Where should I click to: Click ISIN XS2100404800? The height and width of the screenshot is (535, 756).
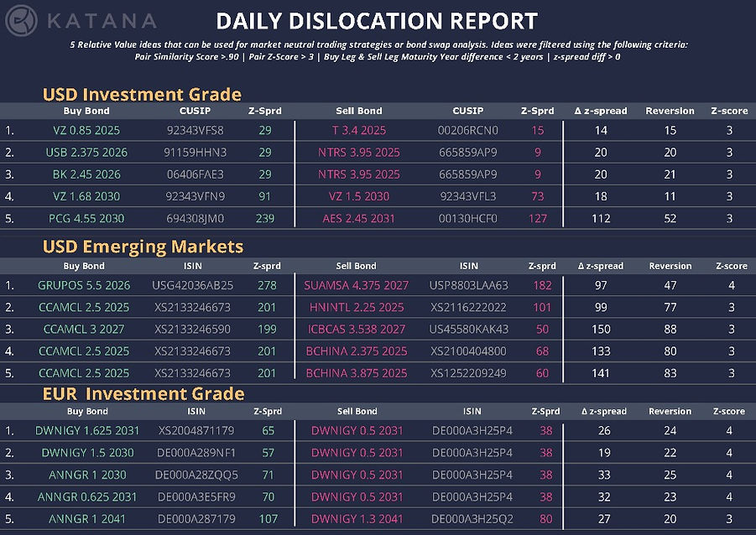[469, 351]
